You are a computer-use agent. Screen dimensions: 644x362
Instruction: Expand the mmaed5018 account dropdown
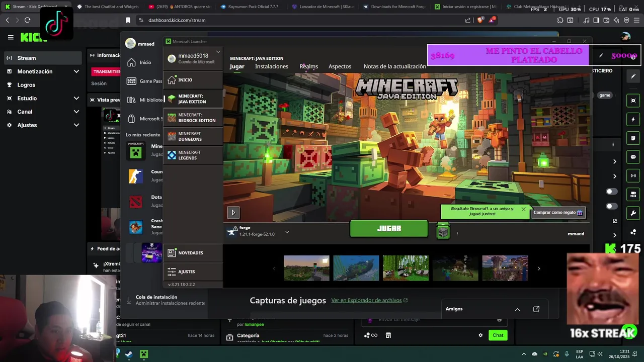(x=218, y=52)
